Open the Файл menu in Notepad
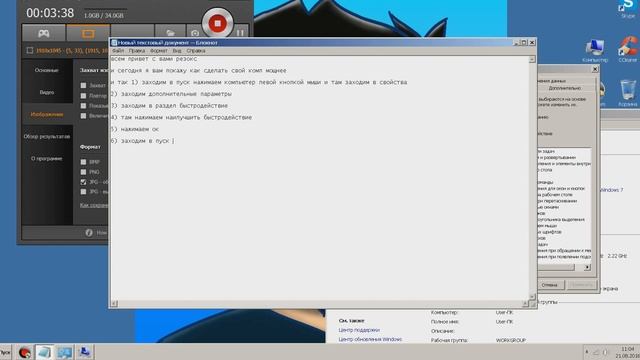This screenshot has height=360, width=640. pos(118,51)
